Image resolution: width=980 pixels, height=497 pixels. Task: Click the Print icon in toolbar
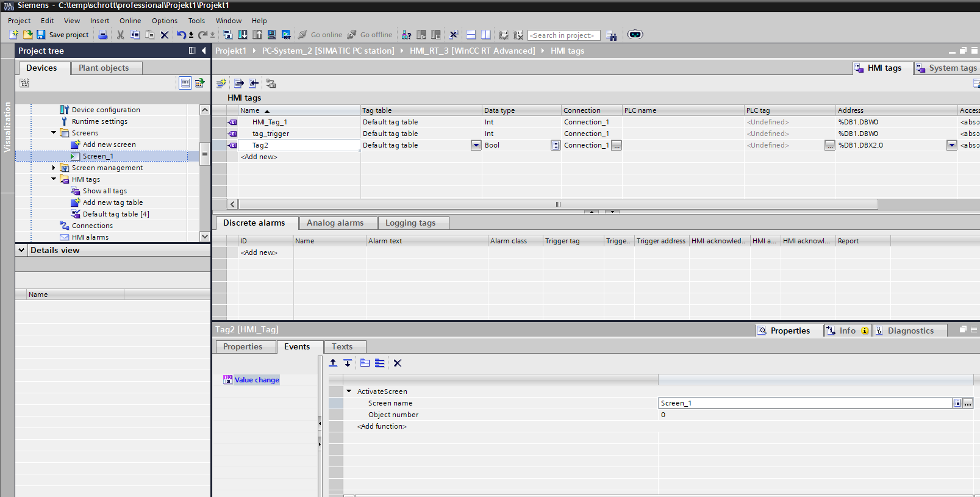pos(103,35)
